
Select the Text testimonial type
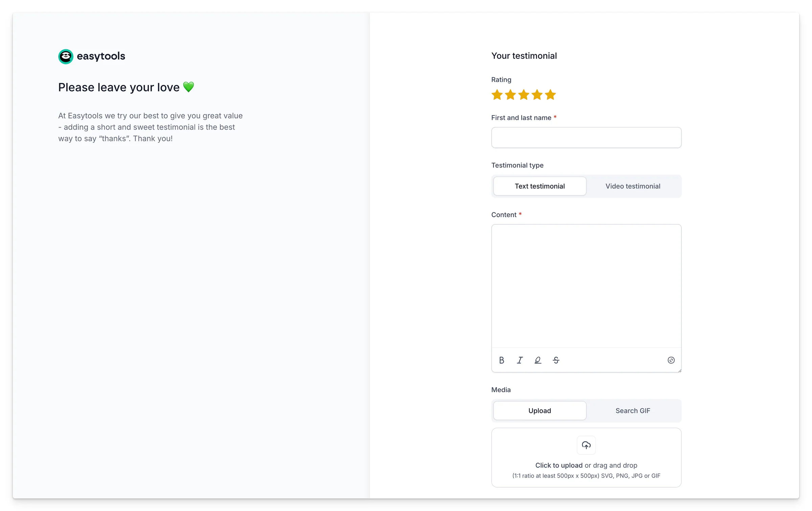click(x=540, y=186)
